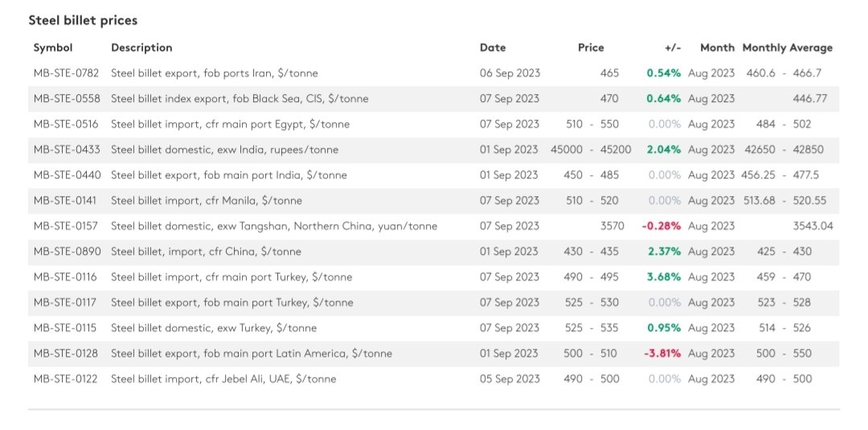Open Steel billet import cfr Jebel Ali UAE
Screen dimensions: 868x430
(223, 379)
